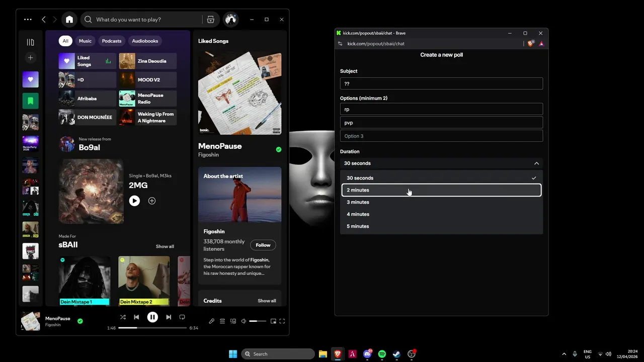Viewport: 644px width, 362px height.
Task: Open Spotify home via house icon
Action: [x=69, y=20]
